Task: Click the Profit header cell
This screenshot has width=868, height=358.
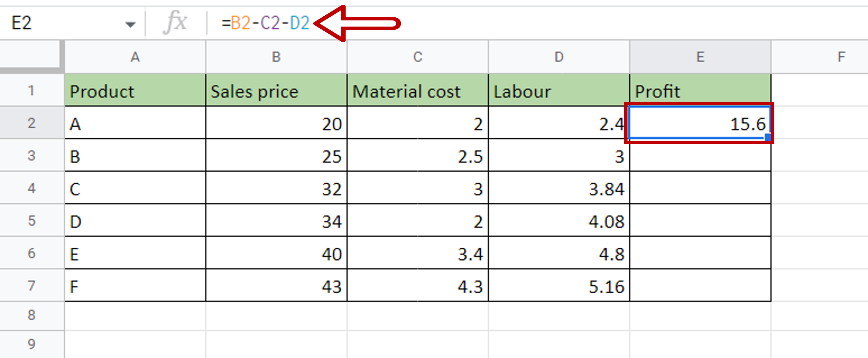Action: [x=700, y=90]
